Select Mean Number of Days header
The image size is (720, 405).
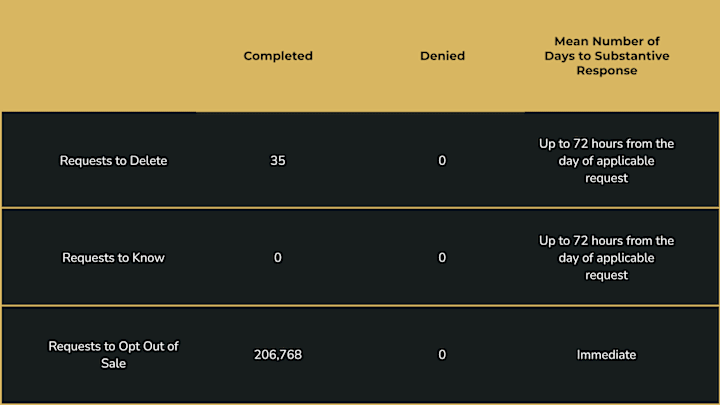pos(607,56)
